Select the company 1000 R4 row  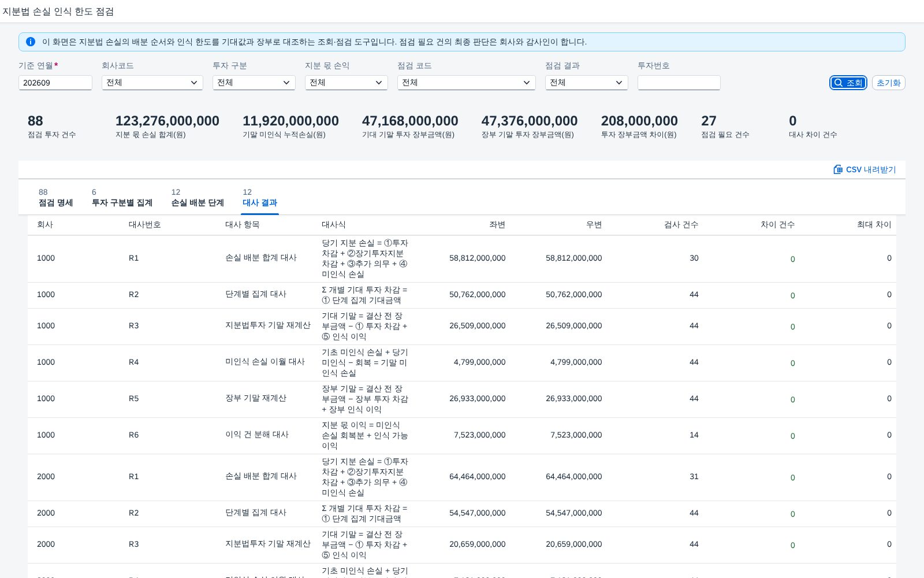[x=462, y=362]
